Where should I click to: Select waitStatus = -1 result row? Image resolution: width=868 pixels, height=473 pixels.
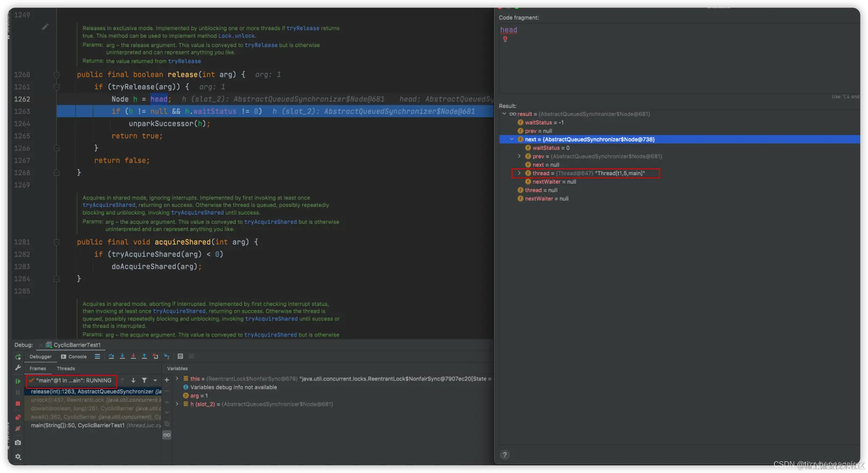tap(679, 122)
